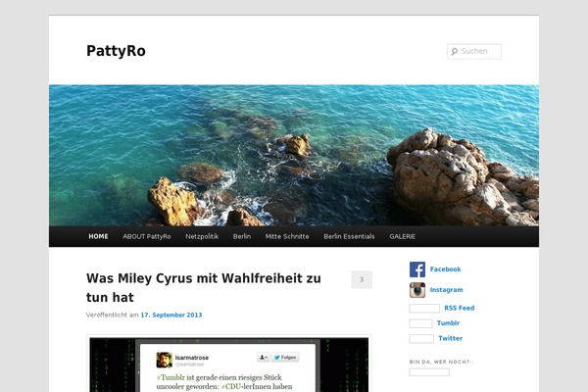Open the Twitter sidebar link
This screenshot has height=392, width=588.
451,338
